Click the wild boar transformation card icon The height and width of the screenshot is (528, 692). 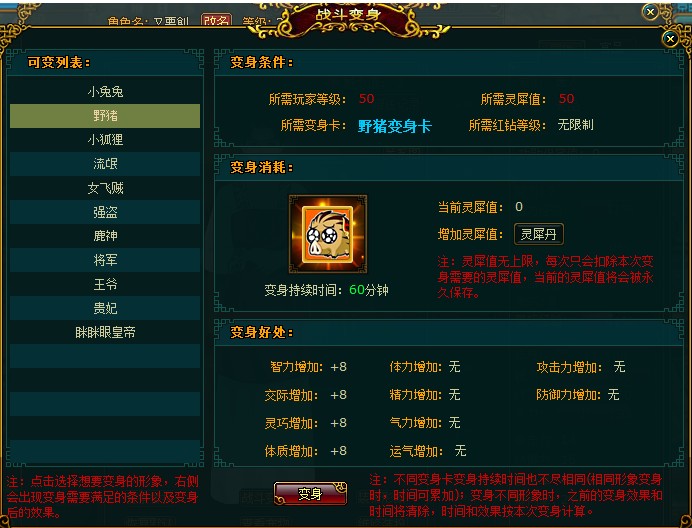(327, 234)
